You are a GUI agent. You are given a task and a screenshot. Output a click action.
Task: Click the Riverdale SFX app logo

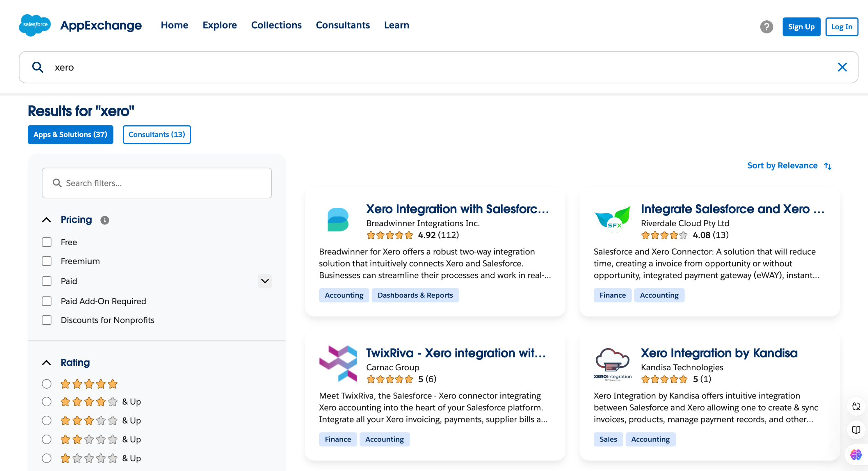612,220
